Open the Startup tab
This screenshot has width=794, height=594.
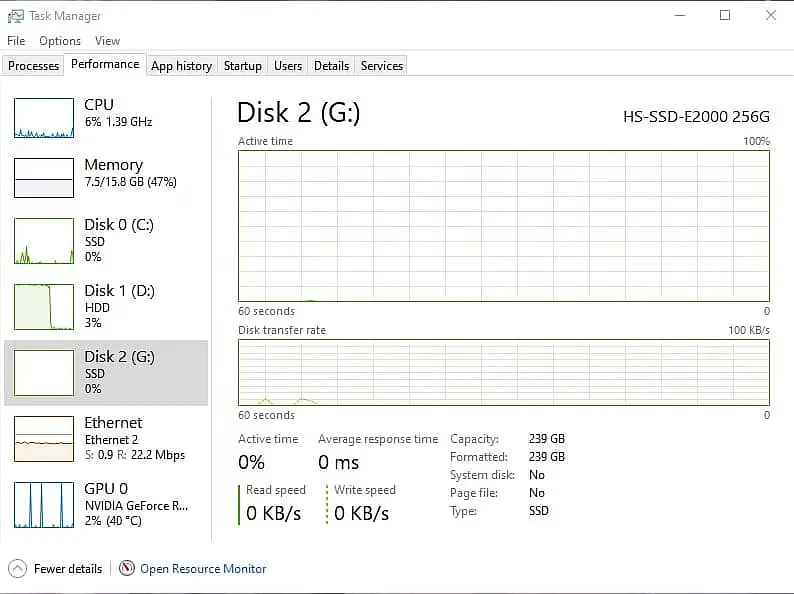tap(243, 65)
